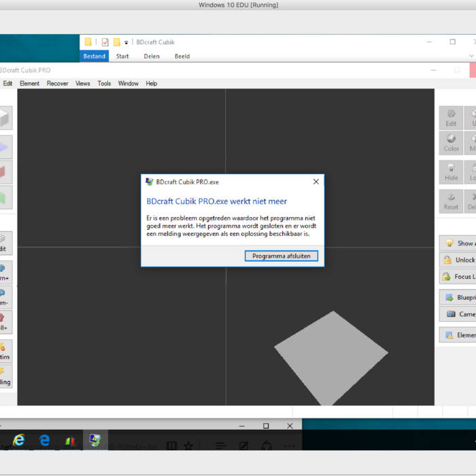Switch to the Start ribbon tab
This screenshot has height=476, width=476.
122,56
